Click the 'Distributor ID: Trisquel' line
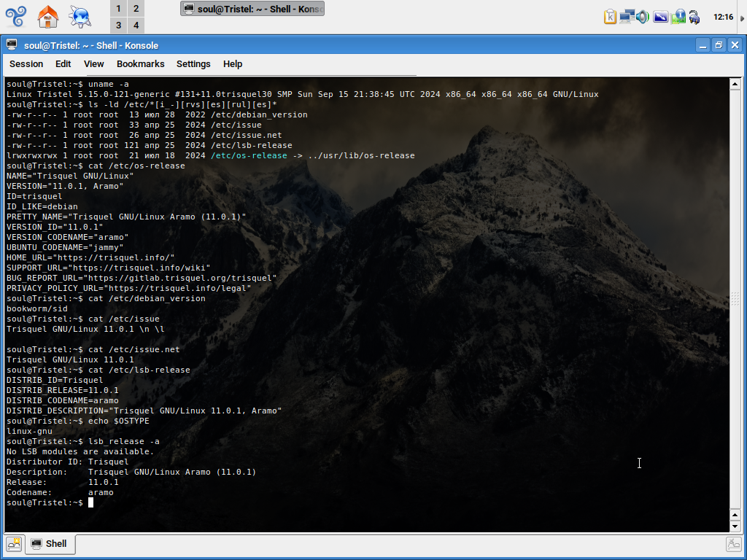The image size is (747, 560). pyautogui.click(x=68, y=462)
